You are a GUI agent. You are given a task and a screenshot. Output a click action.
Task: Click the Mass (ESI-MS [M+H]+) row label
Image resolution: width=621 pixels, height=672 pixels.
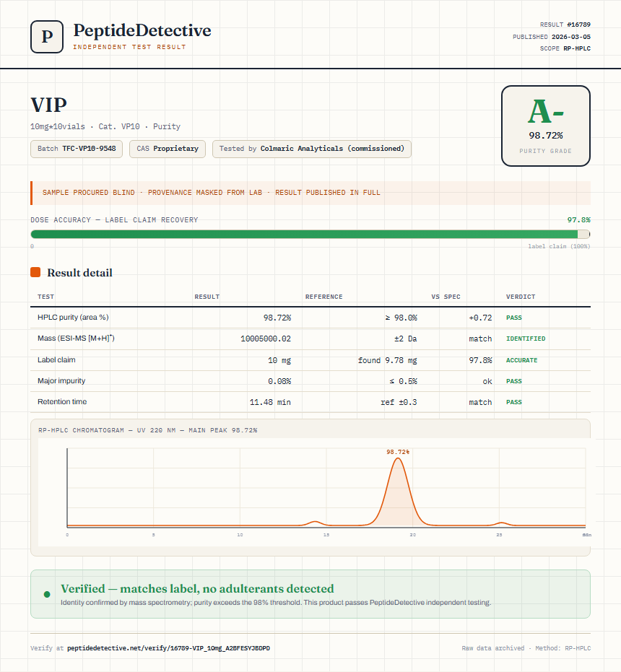click(76, 338)
